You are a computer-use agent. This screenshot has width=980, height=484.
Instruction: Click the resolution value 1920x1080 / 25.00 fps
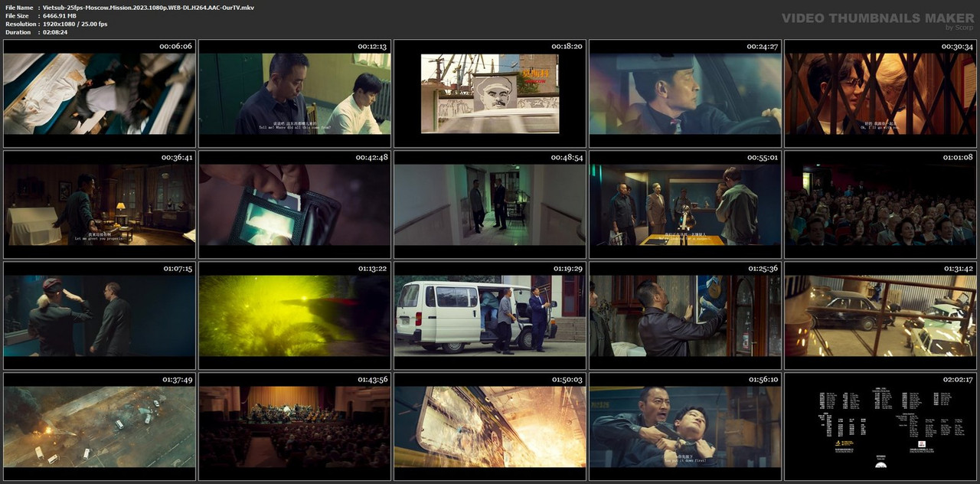[x=75, y=25]
